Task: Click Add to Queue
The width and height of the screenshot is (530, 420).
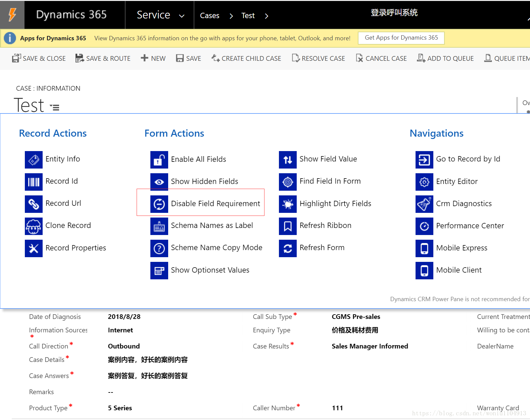Action: pos(445,58)
